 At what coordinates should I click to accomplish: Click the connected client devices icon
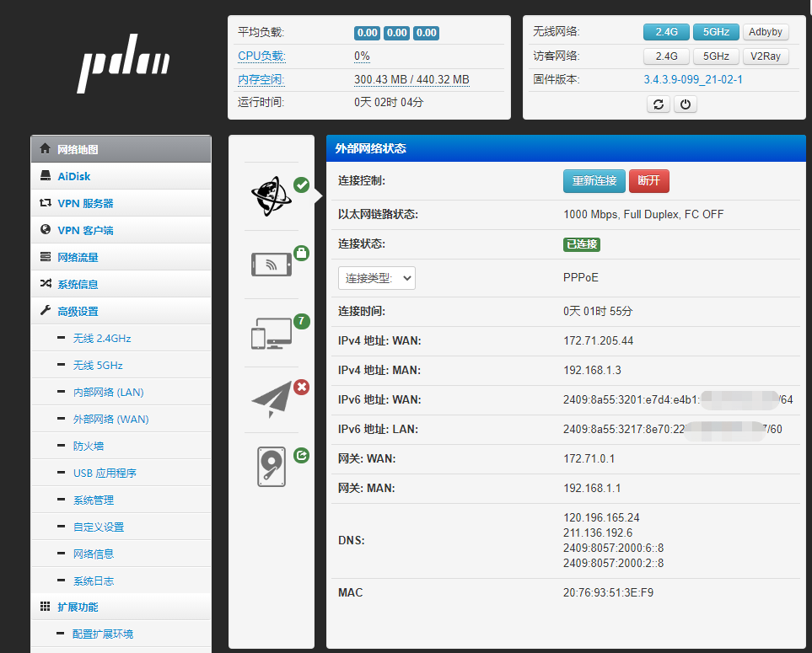click(x=271, y=334)
